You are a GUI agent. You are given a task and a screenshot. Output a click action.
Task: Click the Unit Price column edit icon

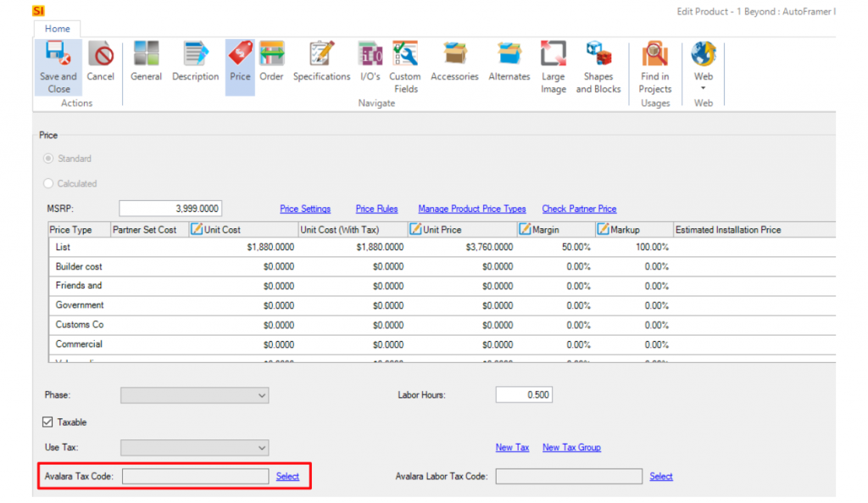click(x=415, y=229)
